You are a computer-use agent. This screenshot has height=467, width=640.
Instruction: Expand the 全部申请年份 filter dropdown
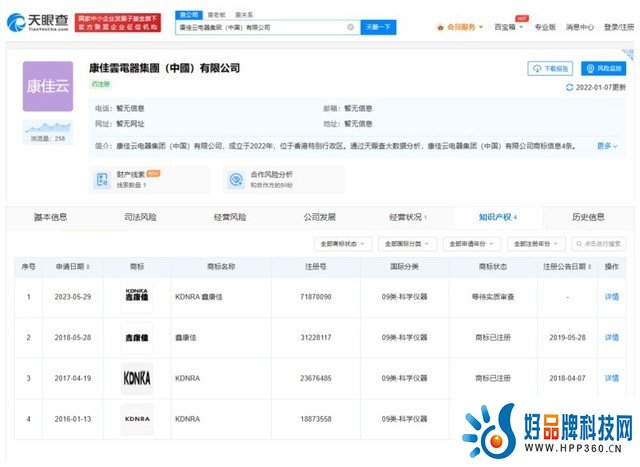pyautogui.click(x=471, y=244)
